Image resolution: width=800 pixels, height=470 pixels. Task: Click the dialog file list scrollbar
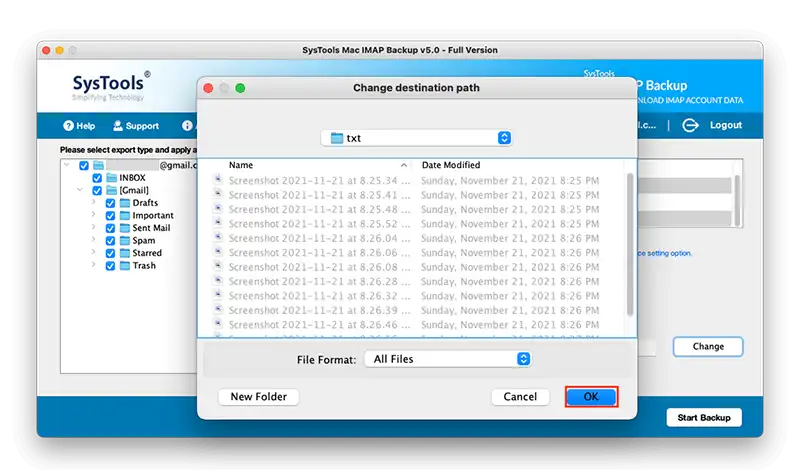coord(630,244)
